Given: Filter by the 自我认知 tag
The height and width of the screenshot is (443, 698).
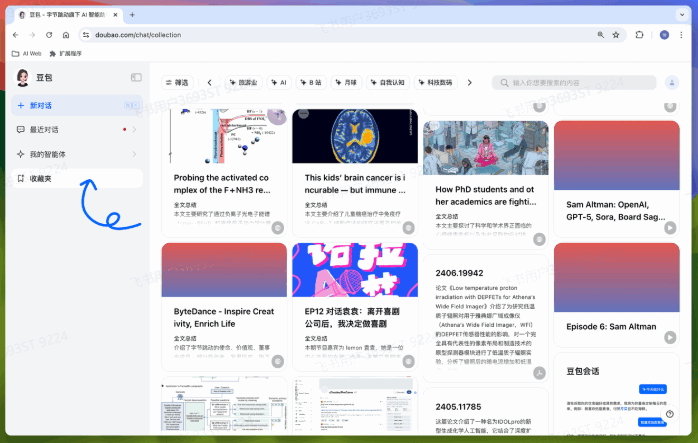Looking at the screenshot, I should tap(388, 82).
